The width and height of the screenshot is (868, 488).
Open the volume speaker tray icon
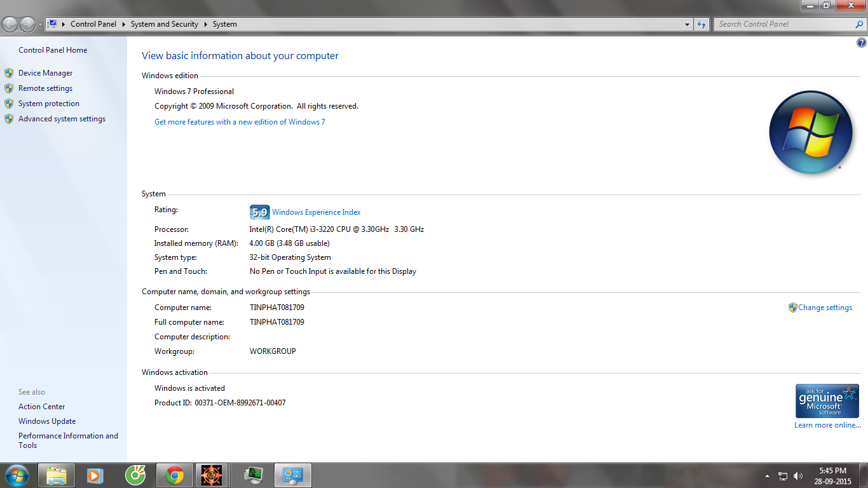[798, 476]
